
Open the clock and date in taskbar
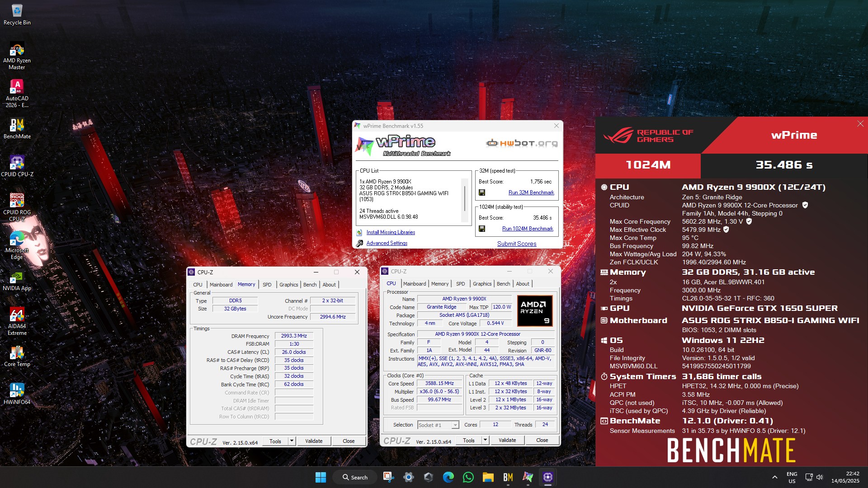click(x=845, y=477)
